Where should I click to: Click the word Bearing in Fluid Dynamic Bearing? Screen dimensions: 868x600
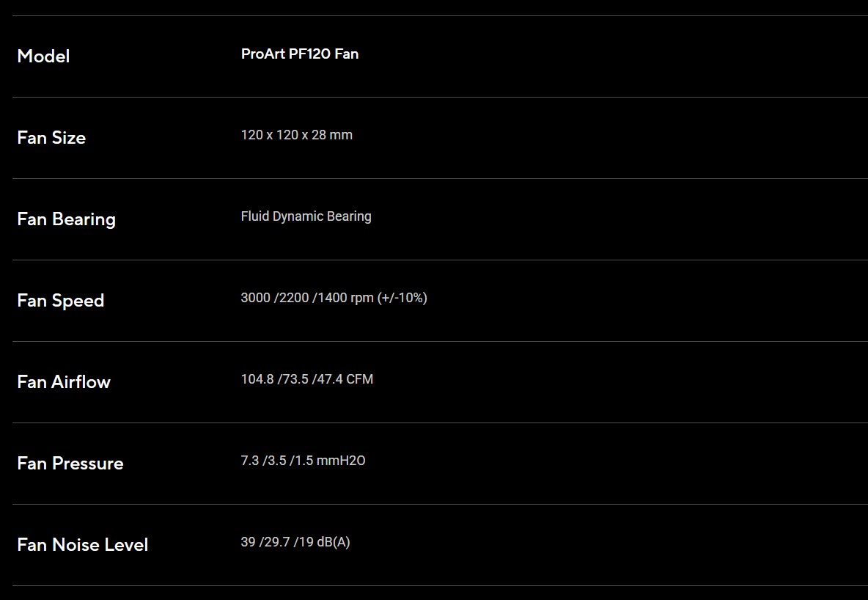point(349,216)
